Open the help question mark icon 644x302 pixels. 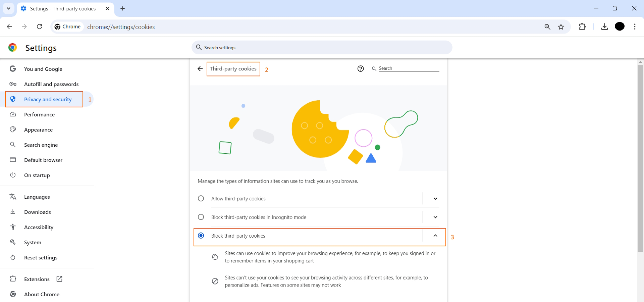(x=361, y=68)
